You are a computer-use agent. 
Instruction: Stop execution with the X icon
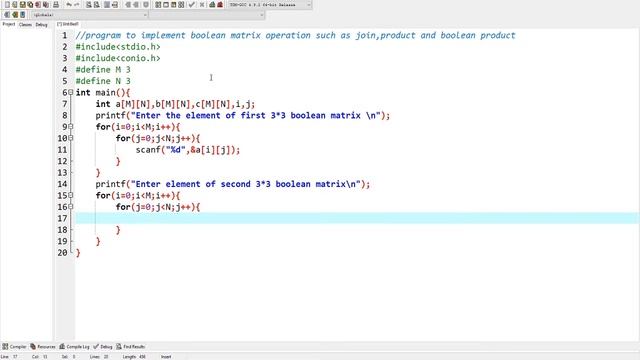202,4
